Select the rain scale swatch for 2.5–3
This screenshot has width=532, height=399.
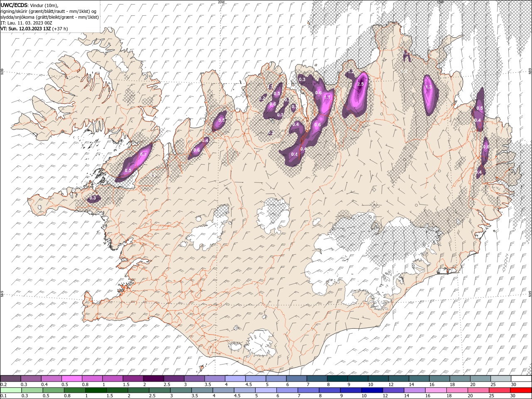click(x=159, y=390)
